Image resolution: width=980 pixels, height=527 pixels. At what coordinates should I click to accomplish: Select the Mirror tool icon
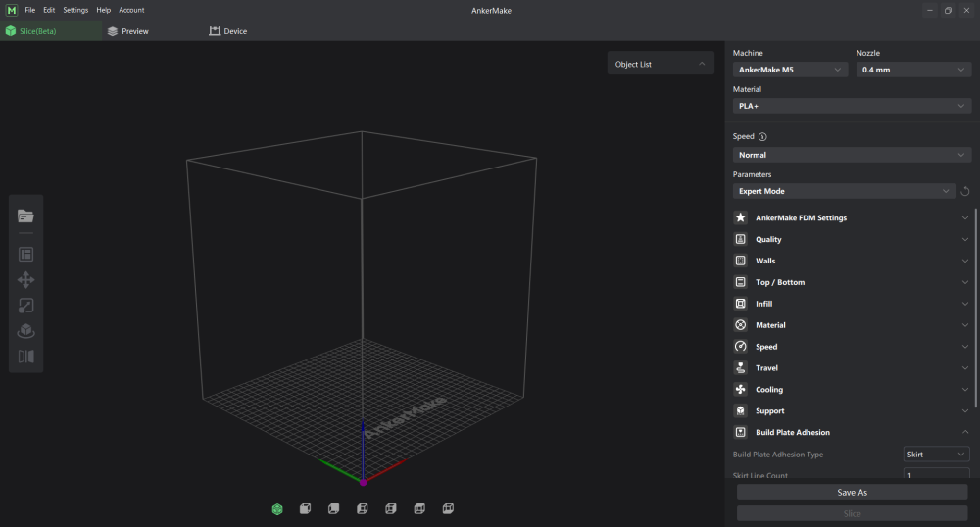pos(25,357)
